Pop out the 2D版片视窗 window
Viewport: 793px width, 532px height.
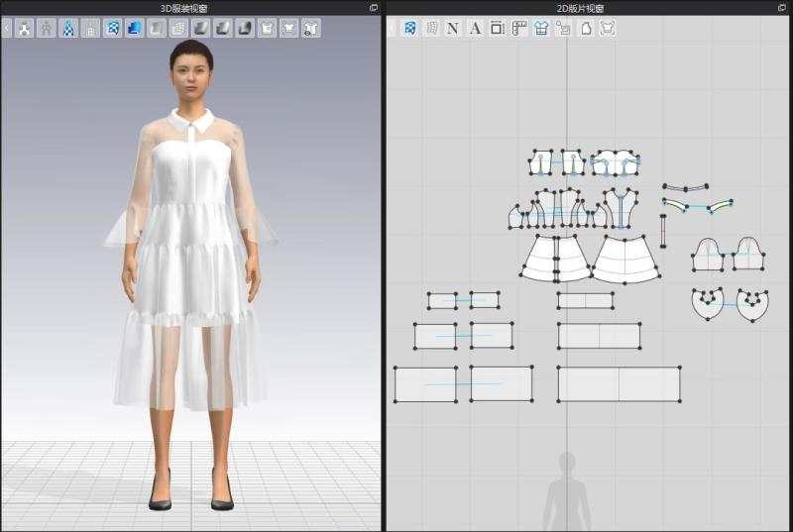point(782,8)
